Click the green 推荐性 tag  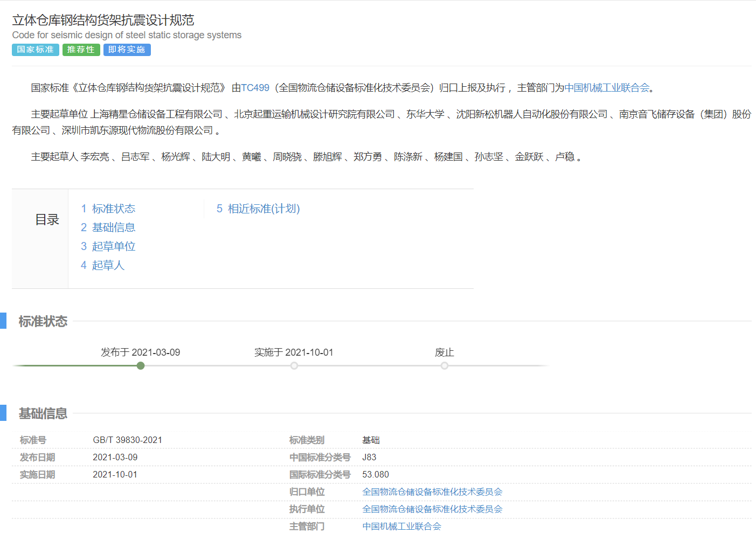pyautogui.click(x=81, y=50)
